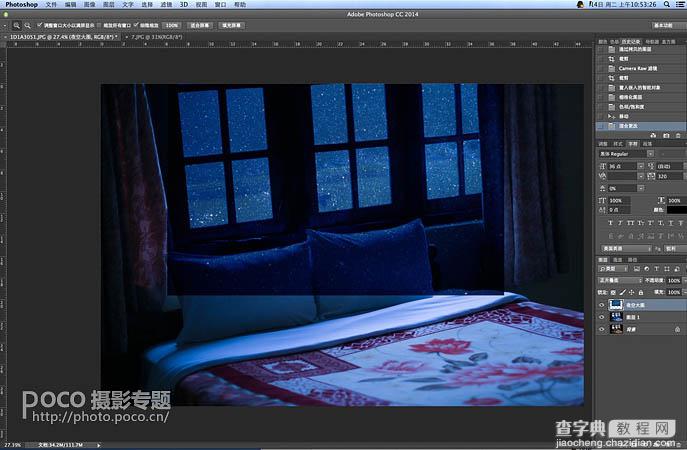Image resolution: width=687 pixels, height=450 pixels.
Task: Hide the Layer 1 eye icon
Action: tap(602, 317)
